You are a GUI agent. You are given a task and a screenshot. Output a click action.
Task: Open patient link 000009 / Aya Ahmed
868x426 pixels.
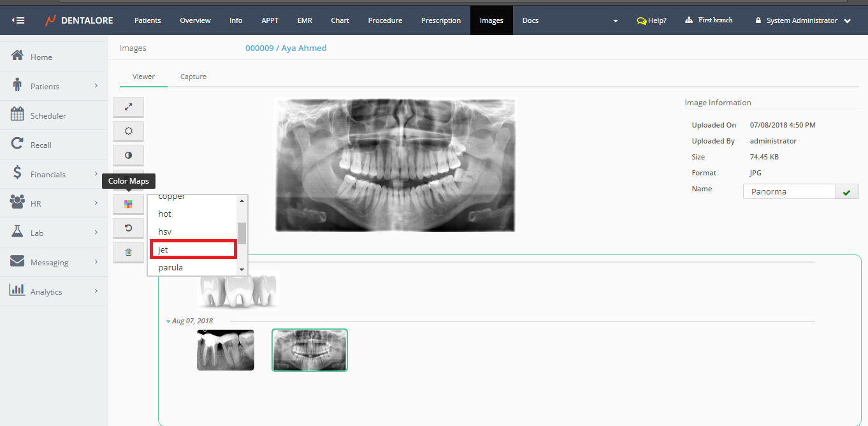286,48
